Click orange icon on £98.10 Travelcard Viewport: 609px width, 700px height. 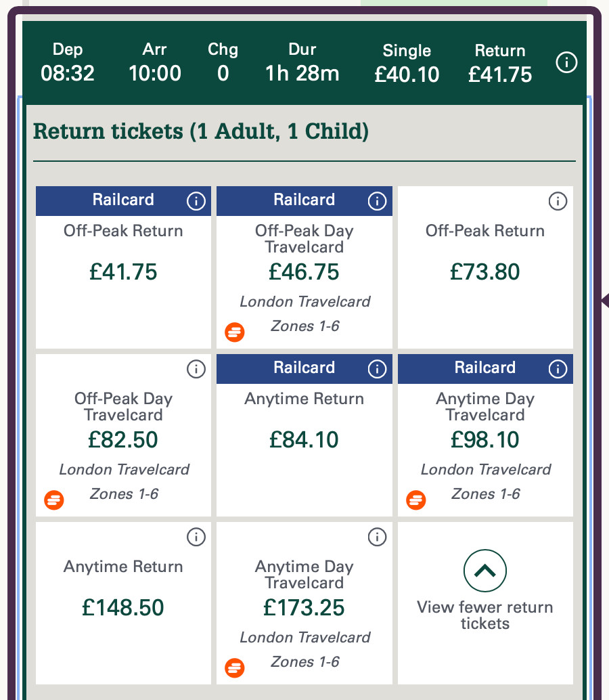(x=416, y=500)
